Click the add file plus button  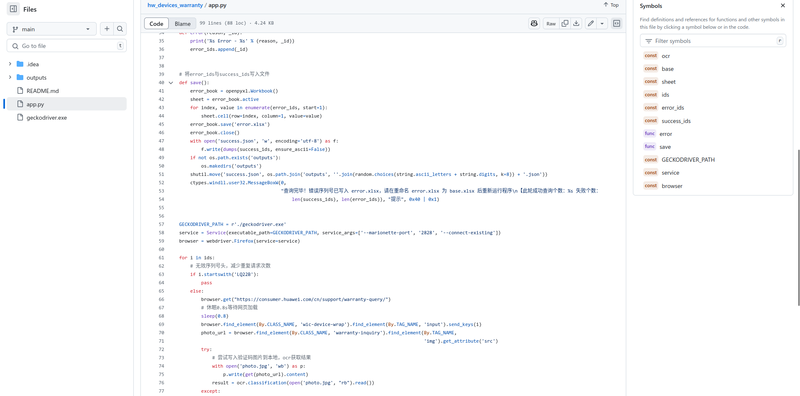107,29
